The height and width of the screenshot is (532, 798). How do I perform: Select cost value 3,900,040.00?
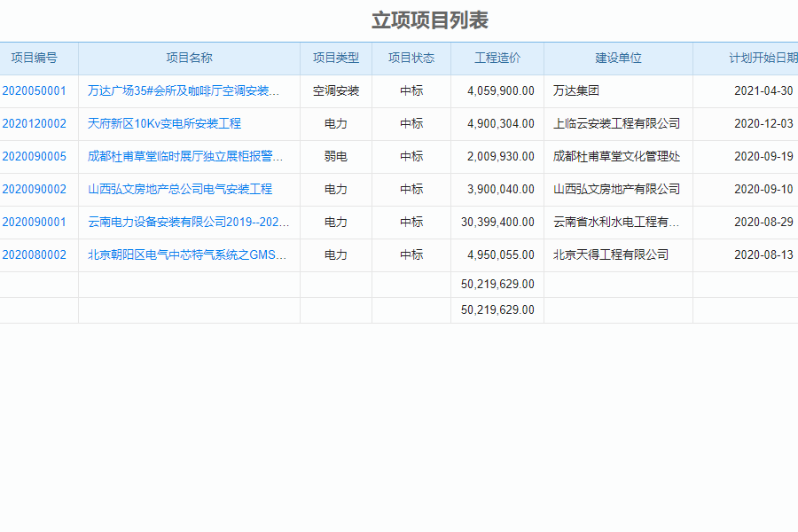pyautogui.click(x=501, y=190)
